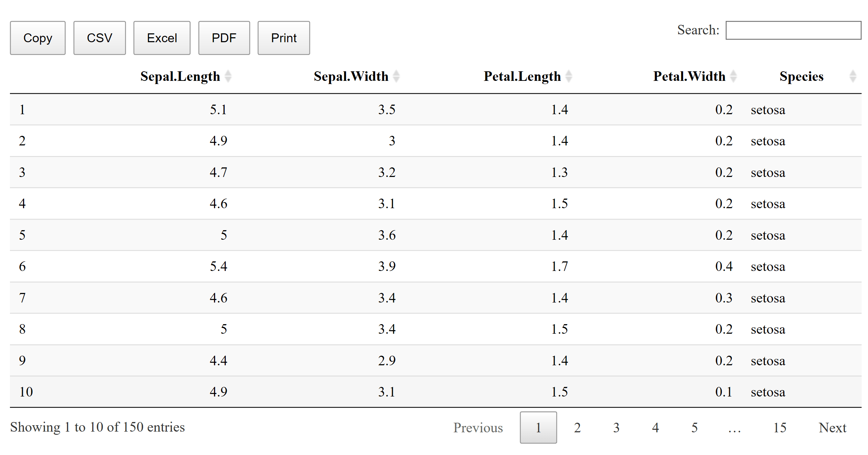Viewport: 868px width, 455px height.
Task: Click the Petal.Length sort arrow
Action: pos(570,76)
